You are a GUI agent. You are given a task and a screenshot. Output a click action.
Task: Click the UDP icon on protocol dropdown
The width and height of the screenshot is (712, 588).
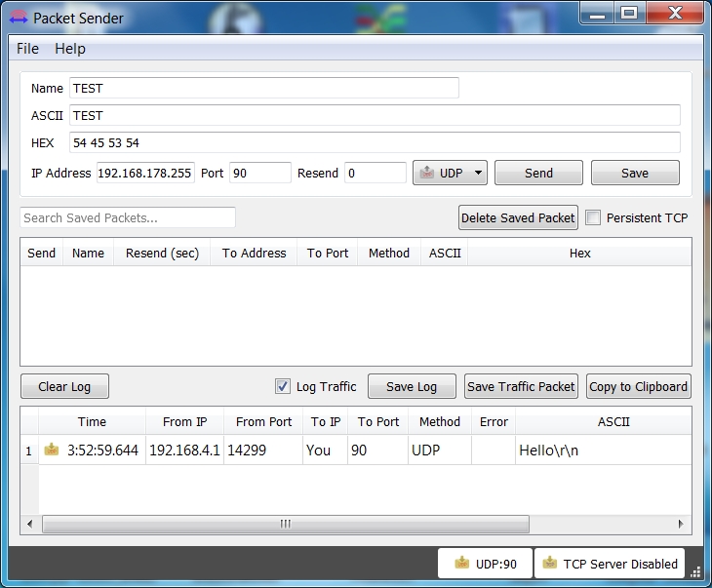427,173
